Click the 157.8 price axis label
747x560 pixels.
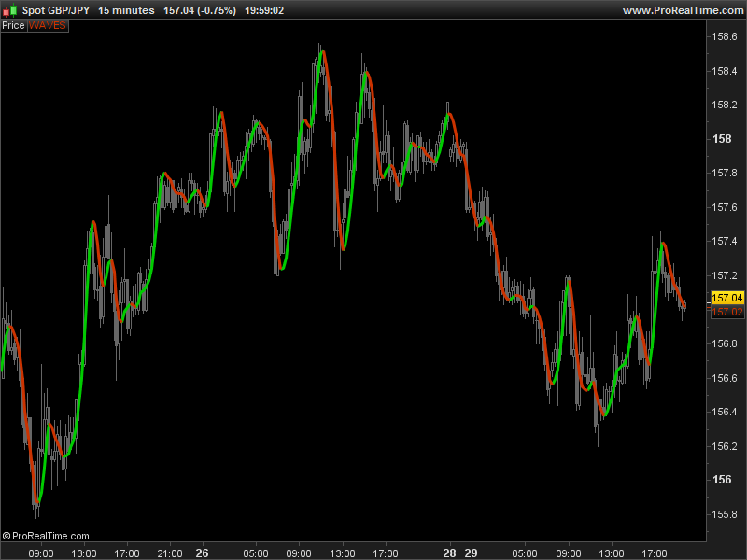pyautogui.click(x=725, y=173)
